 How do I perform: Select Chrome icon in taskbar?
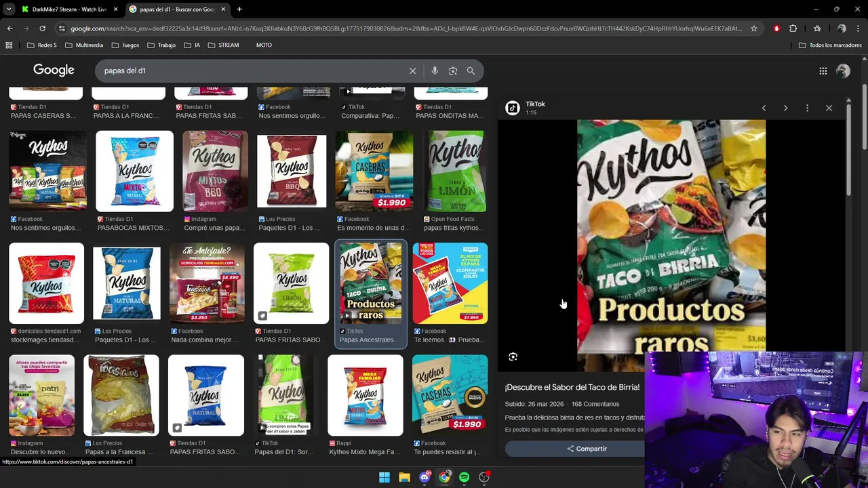[444, 477]
